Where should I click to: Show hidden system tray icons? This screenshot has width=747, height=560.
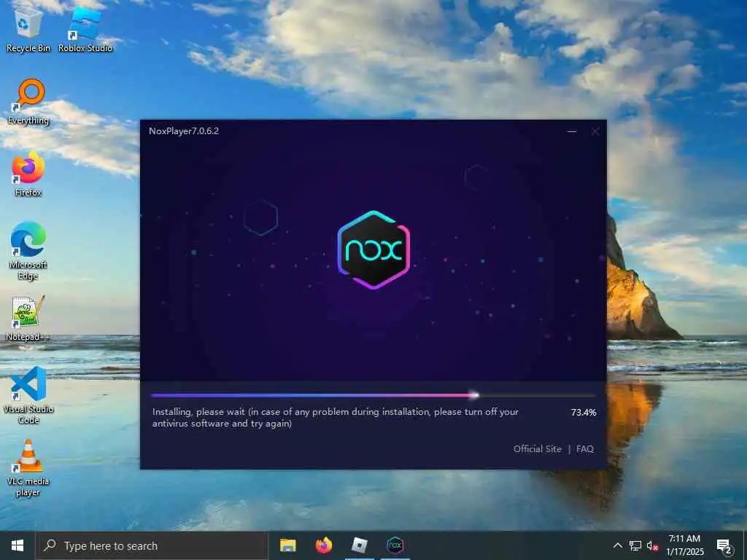[x=617, y=545]
